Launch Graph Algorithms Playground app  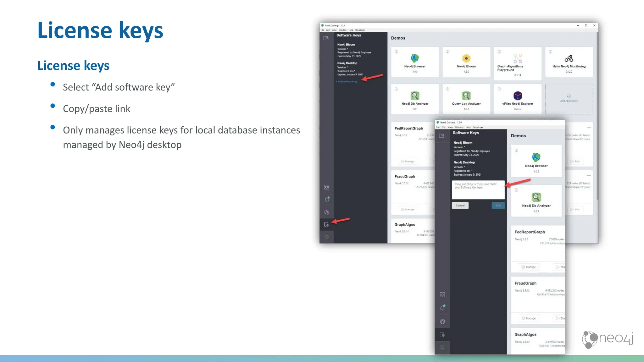(x=518, y=63)
